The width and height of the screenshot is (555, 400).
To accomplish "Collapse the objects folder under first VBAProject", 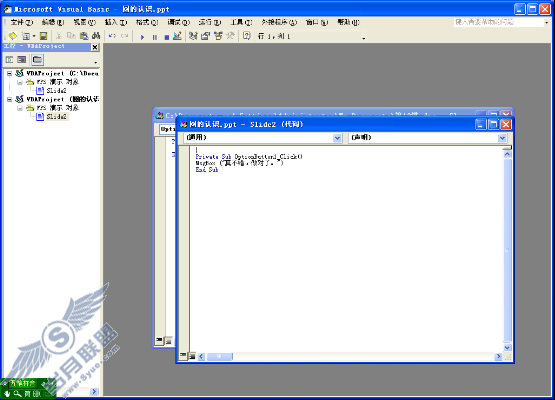I will pyautogui.click(x=20, y=82).
